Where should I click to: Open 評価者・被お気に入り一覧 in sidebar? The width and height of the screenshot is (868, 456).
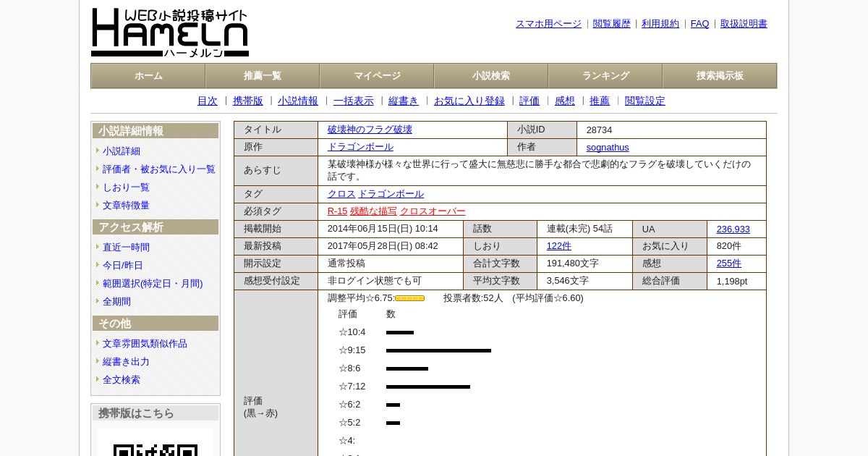coord(159,169)
